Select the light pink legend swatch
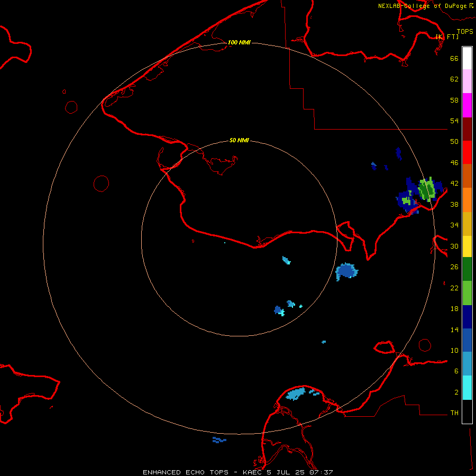Viewport: 476px width, 476px height. tap(467, 81)
